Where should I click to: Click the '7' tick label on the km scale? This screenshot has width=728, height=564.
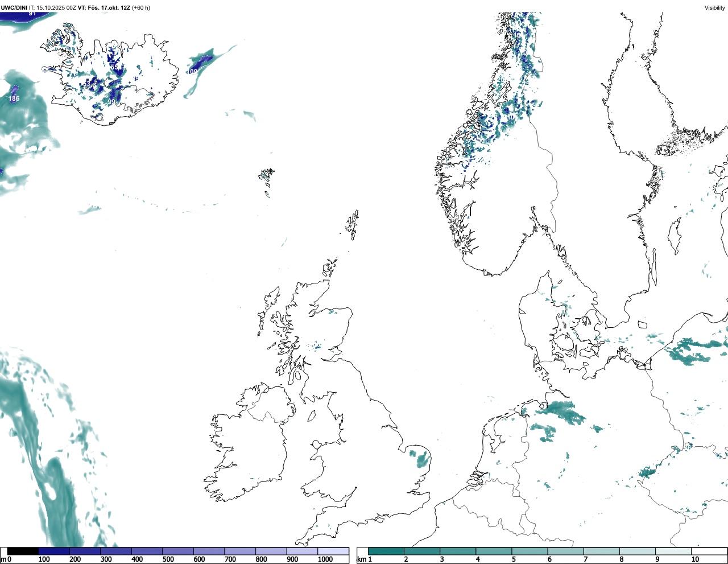(x=585, y=559)
